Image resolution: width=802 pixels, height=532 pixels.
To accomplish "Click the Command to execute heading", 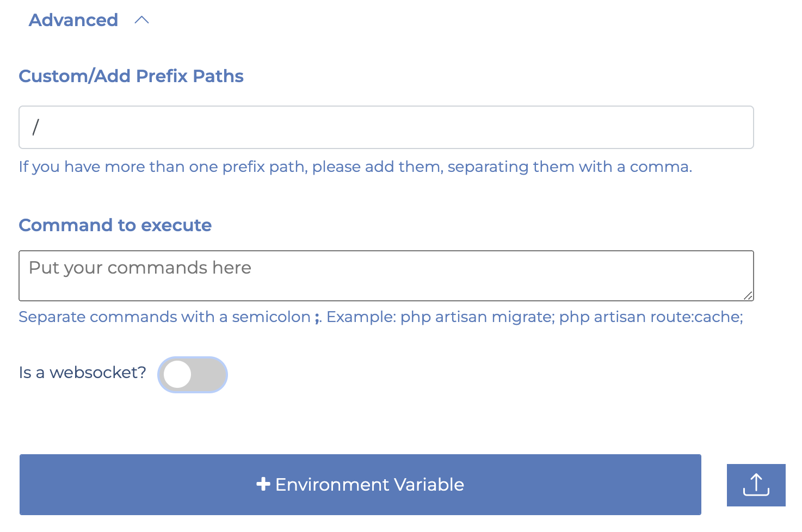I will point(115,225).
